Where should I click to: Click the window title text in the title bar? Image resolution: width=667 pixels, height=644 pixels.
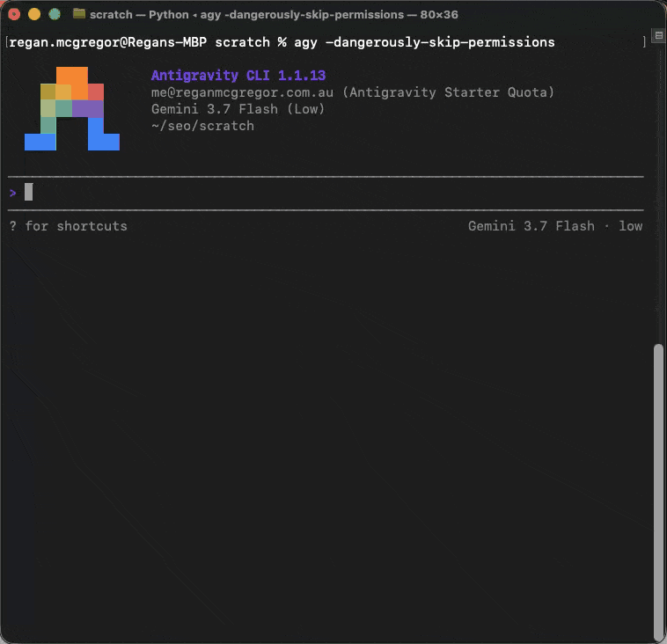[274, 14]
